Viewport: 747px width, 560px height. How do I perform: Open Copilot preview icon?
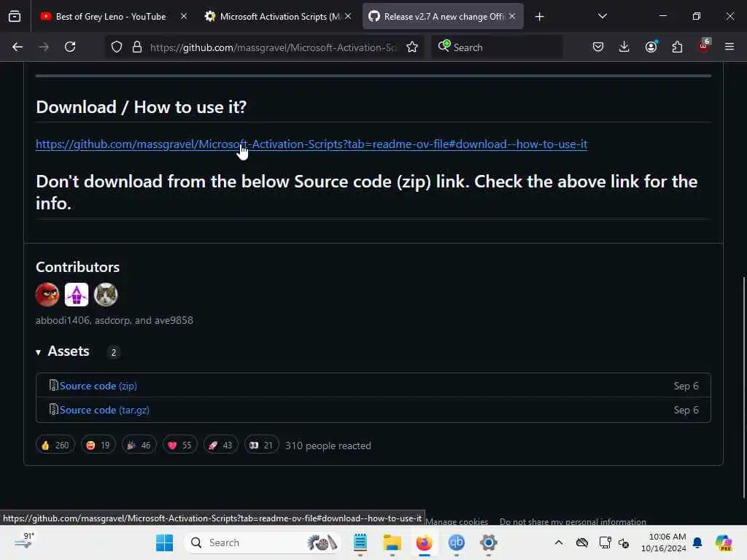tap(724, 542)
